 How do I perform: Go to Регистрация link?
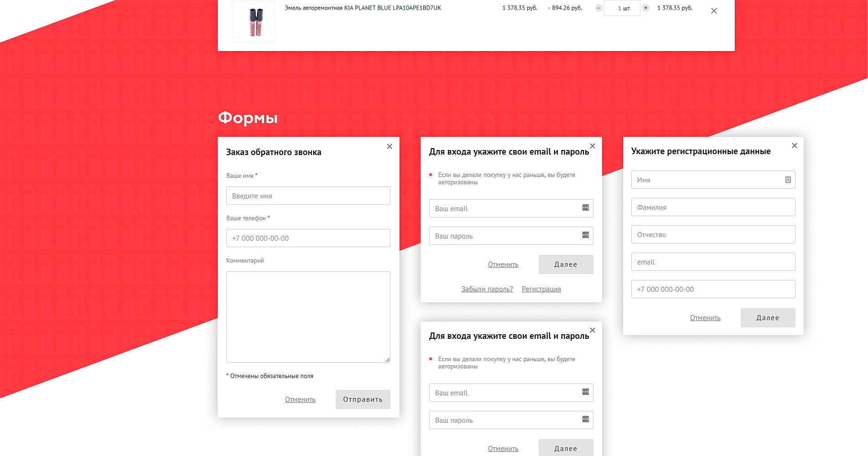pos(541,289)
